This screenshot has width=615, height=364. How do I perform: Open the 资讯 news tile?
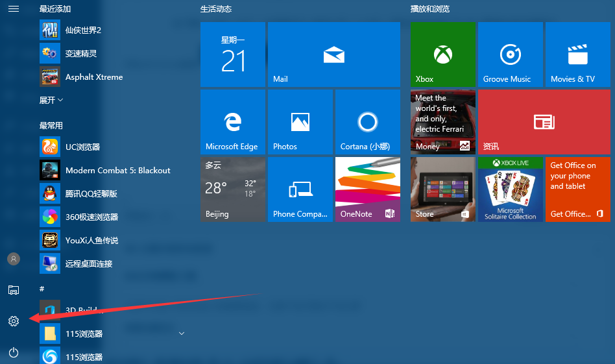(x=544, y=122)
